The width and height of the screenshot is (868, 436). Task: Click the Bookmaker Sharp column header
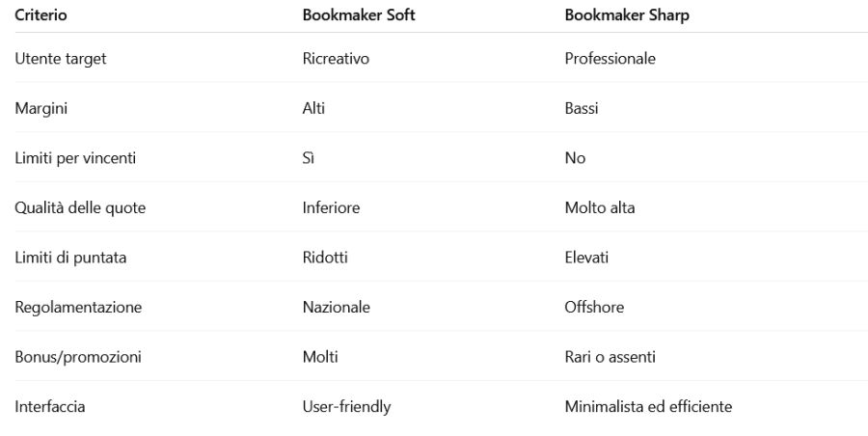pos(627,16)
